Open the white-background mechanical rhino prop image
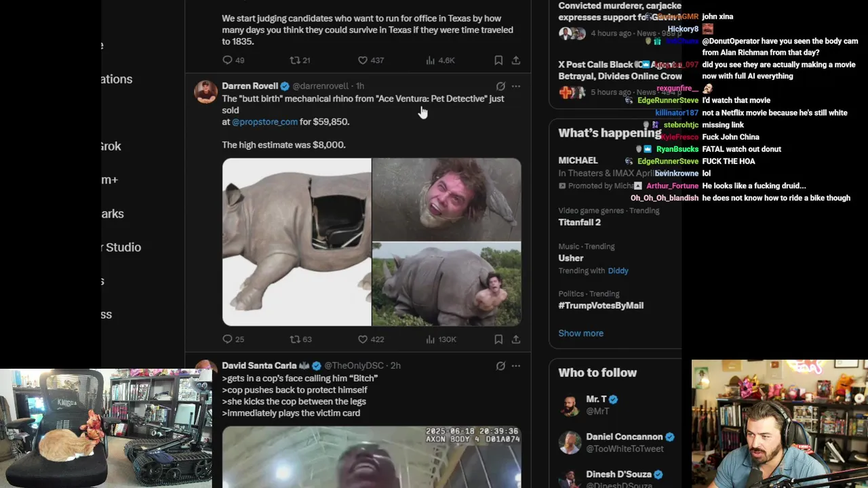The width and height of the screenshot is (868, 488). point(297,242)
